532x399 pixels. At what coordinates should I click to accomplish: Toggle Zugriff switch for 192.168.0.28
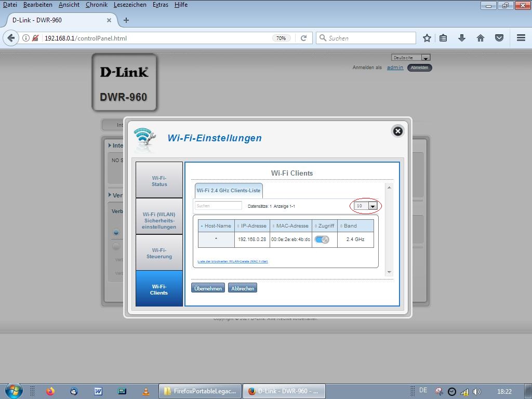coord(322,240)
